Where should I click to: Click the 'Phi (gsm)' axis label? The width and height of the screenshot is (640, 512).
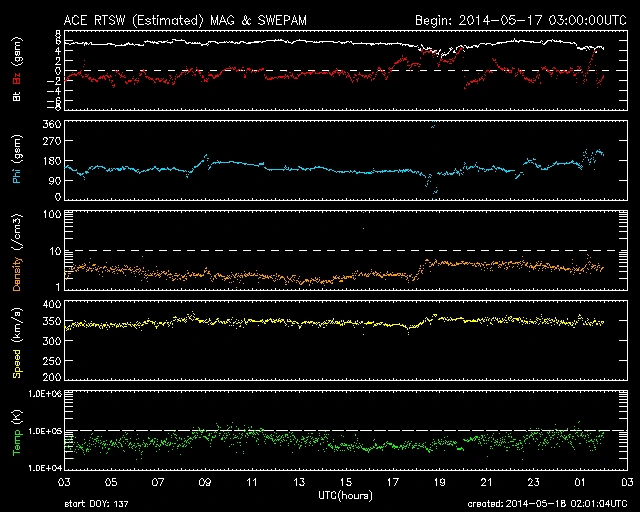click(17, 160)
